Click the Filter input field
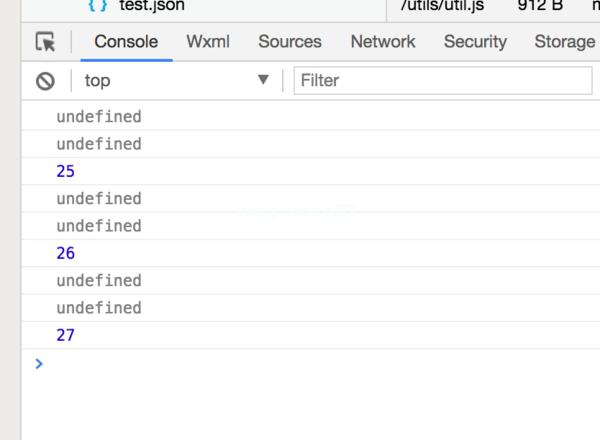The width and height of the screenshot is (600, 440). (442, 80)
